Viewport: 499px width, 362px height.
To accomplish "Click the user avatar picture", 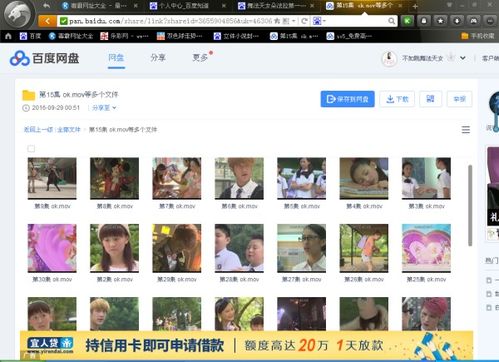I will pos(389,59).
